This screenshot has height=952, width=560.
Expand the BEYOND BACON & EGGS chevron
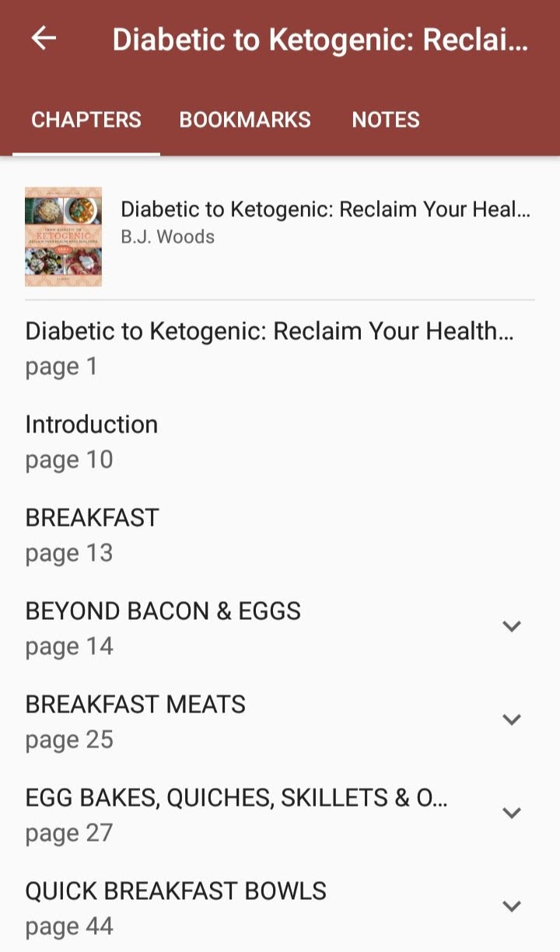point(511,626)
